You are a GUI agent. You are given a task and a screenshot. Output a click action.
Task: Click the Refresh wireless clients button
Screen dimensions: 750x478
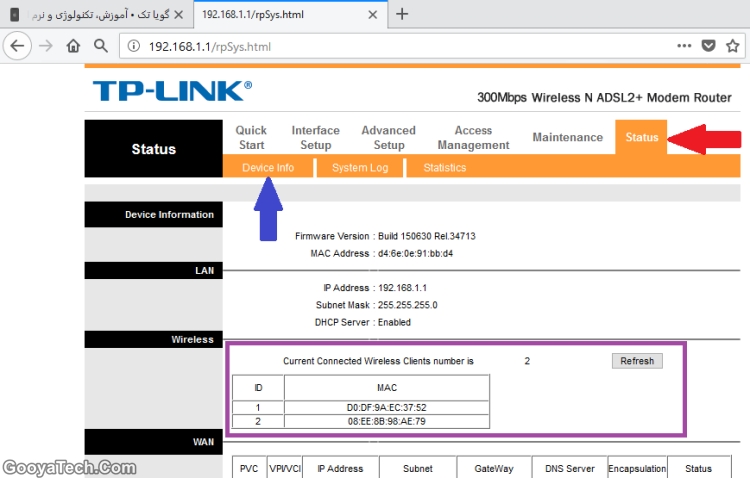coord(637,361)
